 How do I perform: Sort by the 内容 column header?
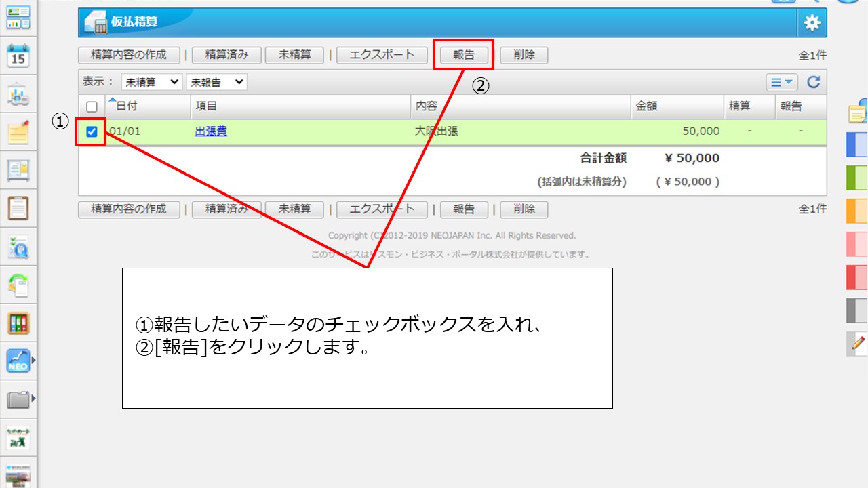point(521,106)
